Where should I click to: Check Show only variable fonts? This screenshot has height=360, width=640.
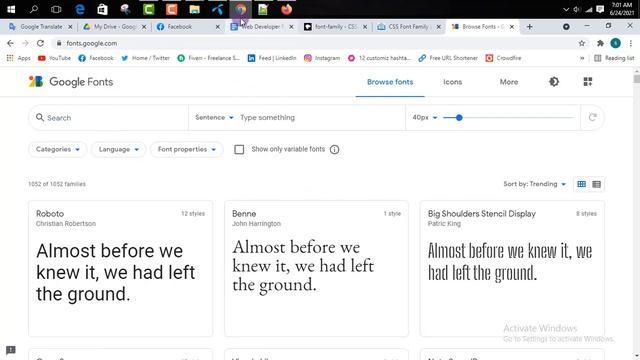click(239, 149)
